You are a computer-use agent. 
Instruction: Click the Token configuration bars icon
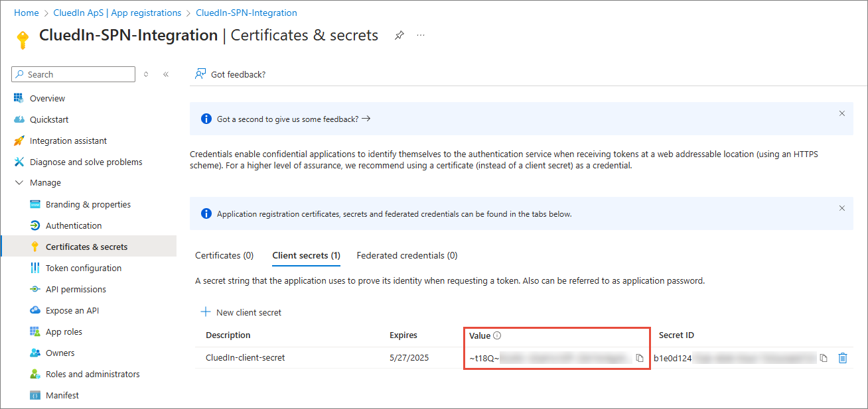[x=35, y=268]
